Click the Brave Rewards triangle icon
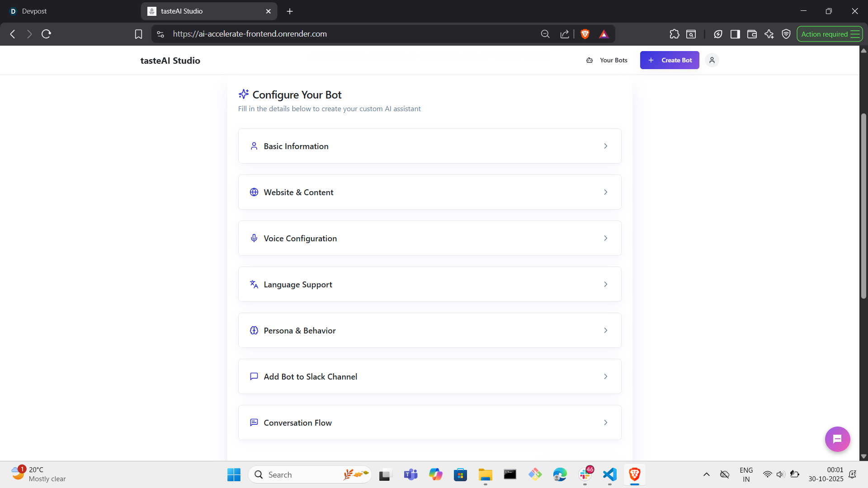Image resolution: width=868 pixels, height=488 pixels. [604, 34]
